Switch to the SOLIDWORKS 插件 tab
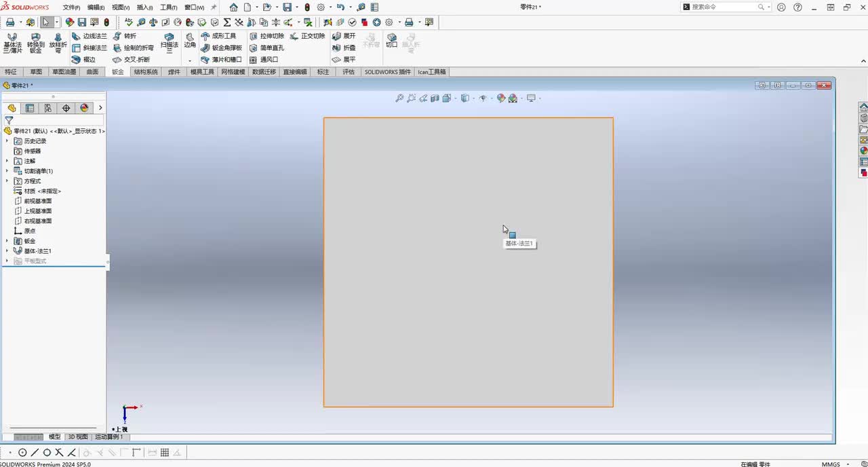This screenshot has width=868, height=467. click(388, 72)
